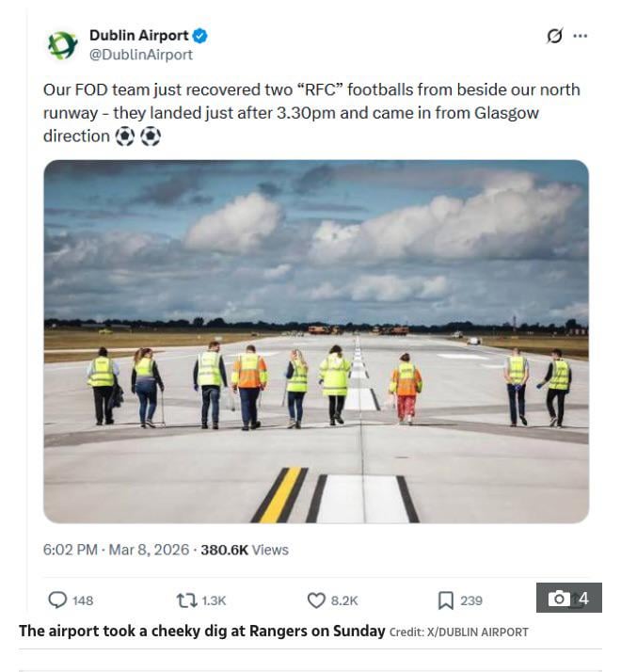Viewport: 621px width, 672px height.
Task: Toggle the bookmark icon
Action: coord(445,600)
